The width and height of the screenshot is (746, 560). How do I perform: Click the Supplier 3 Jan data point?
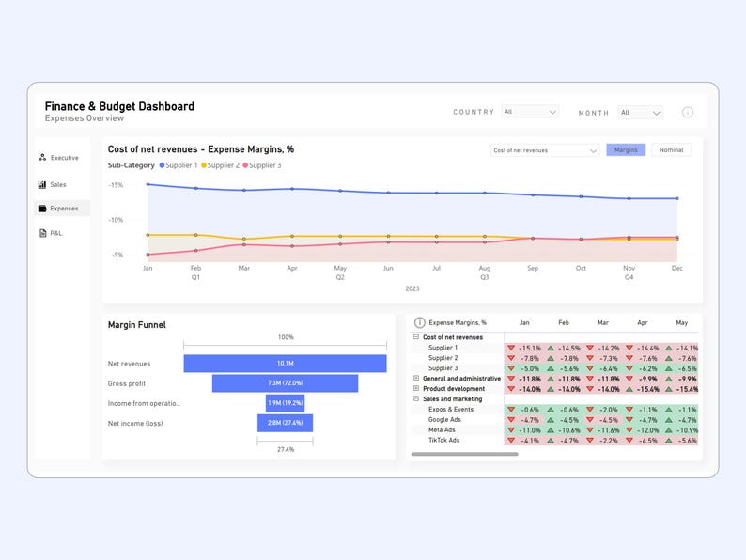click(148, 255)
